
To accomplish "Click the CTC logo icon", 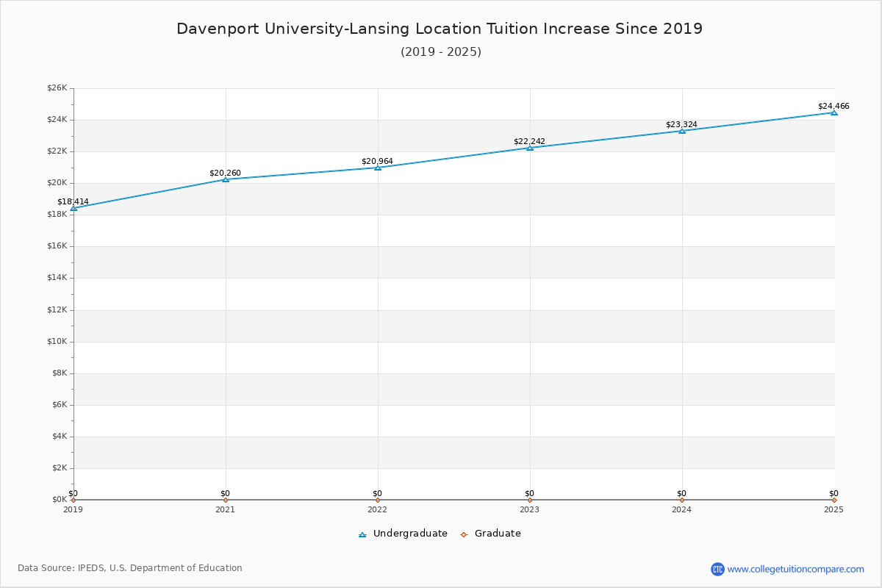I will point(717,569).
